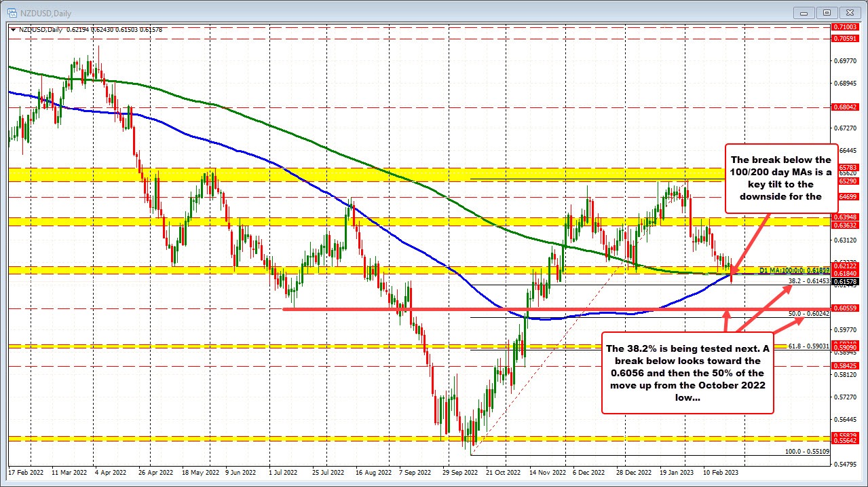Click the 0.56445 price scale value
This screenshot has width=868, height=487.
(x=846, y=420)
